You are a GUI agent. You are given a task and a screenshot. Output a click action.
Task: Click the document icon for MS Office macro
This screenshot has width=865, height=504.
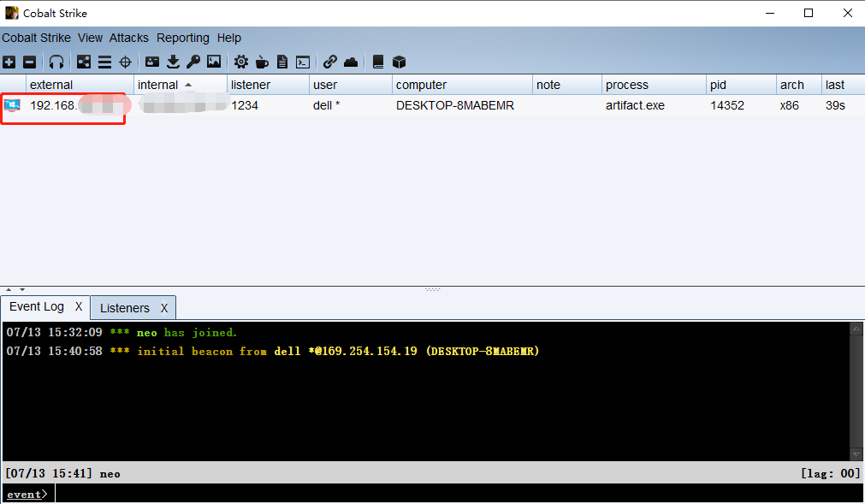[282, 62]
